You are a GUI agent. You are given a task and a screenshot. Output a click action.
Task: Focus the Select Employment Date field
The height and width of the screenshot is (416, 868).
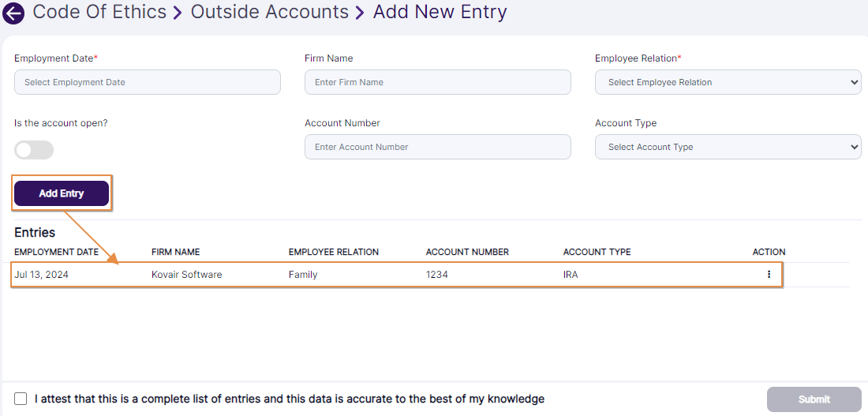click(148, 82)
